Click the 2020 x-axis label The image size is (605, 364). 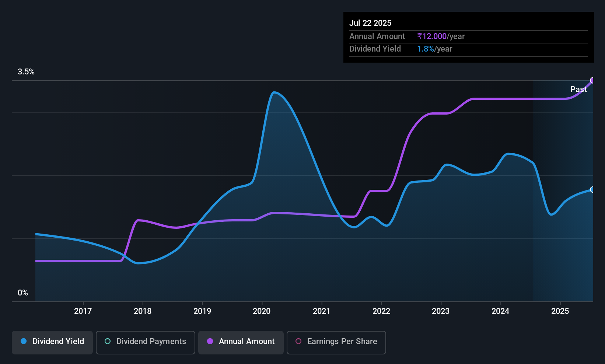click(262, 311)
